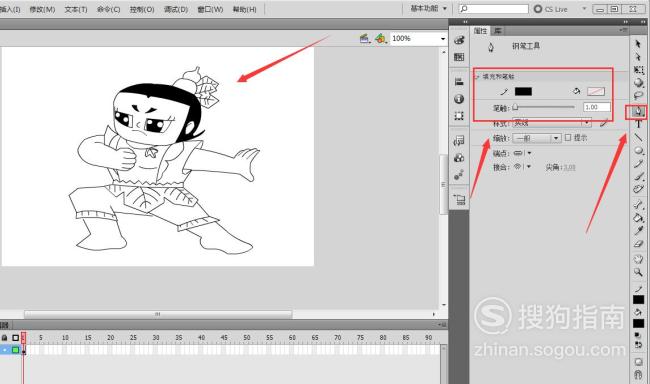Select the Oval shape tool
Screen dimensions: 650x384
coord(638,150)
